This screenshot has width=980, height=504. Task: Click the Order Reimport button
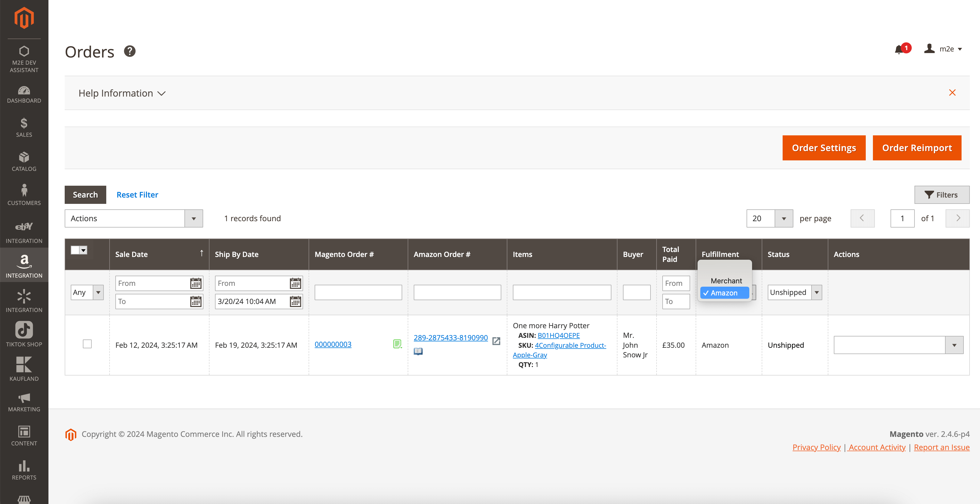click(916, 148)
